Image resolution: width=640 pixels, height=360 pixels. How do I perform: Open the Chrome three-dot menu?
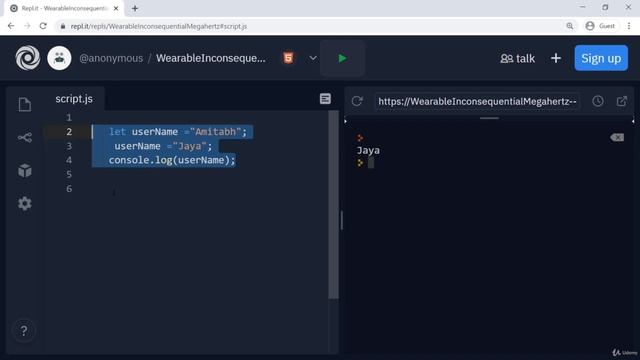[629, 26]
